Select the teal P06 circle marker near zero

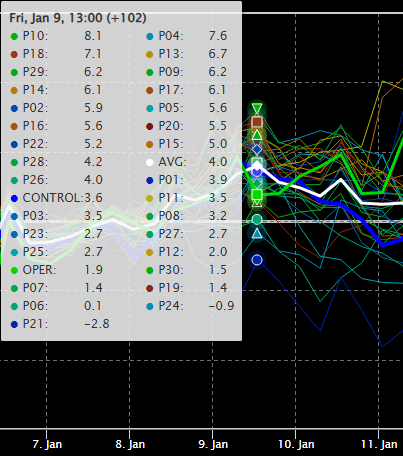pyautogui.click(x=257, y=219)
